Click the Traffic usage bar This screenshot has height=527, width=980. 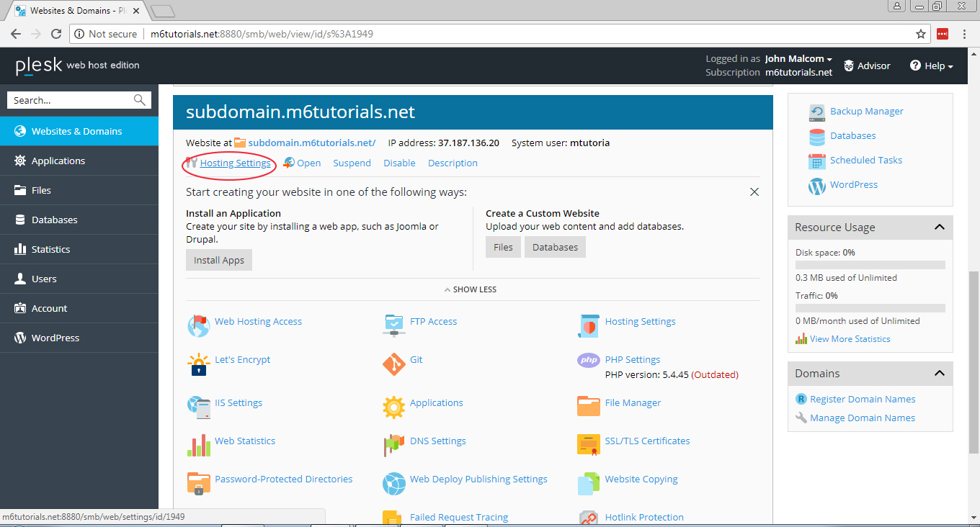pos(870,308)
